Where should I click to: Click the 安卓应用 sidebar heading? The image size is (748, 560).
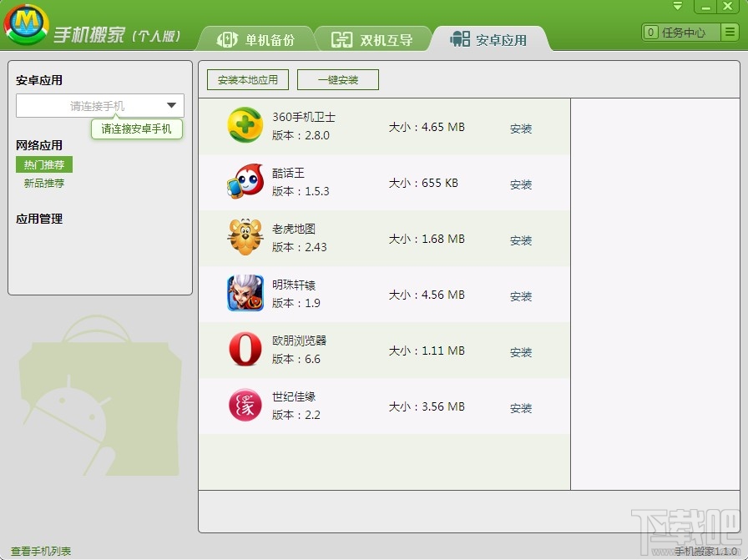point(39,80)
